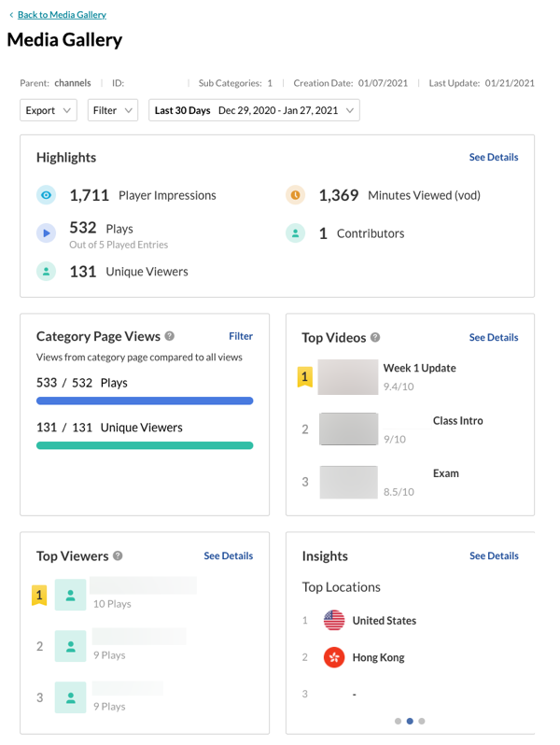
Task: See Details for Top Videos
Action: pyautogui.click(x=494, y=337)
